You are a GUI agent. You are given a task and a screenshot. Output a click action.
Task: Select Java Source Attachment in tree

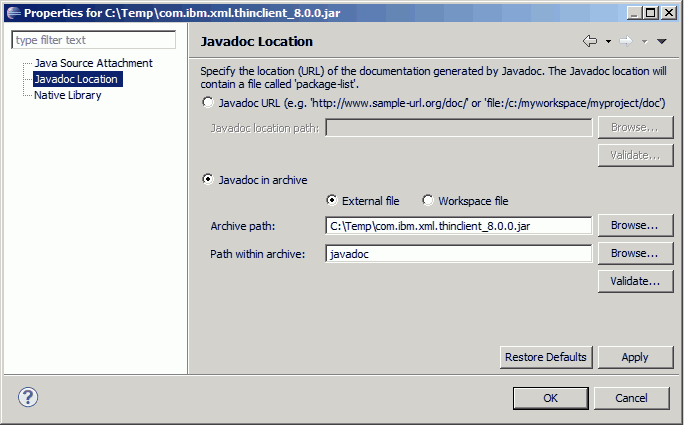coord(93,63)
